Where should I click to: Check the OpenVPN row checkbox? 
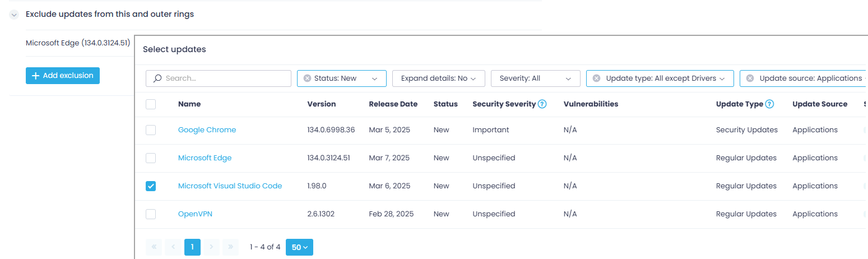click(x=151, y=214)
